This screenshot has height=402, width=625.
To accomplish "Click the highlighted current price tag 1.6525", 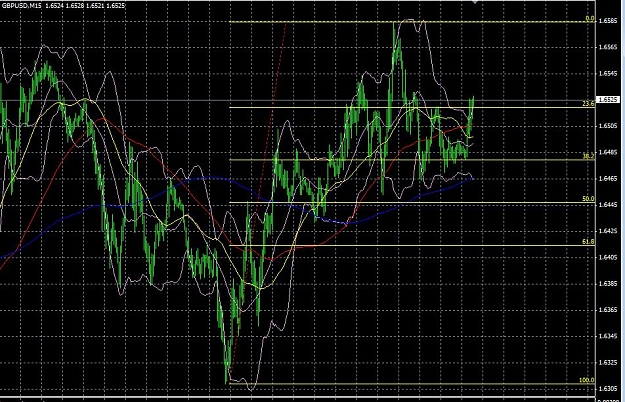I will click(608, 100).
